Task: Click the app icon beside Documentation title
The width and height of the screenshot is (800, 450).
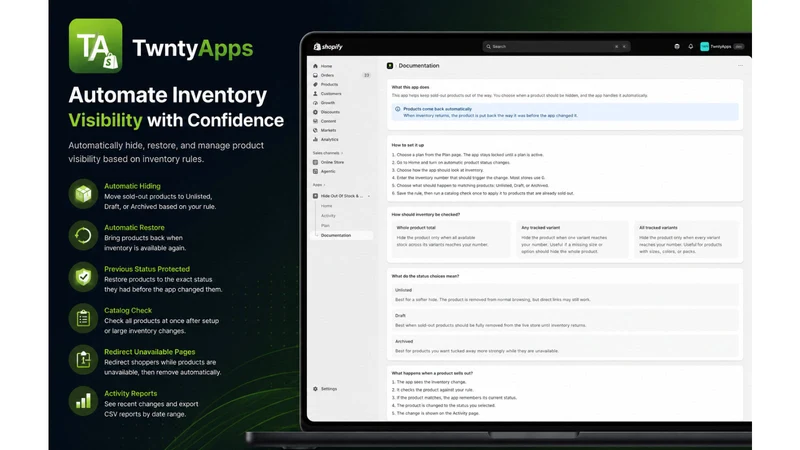Action: coord(390,66)
